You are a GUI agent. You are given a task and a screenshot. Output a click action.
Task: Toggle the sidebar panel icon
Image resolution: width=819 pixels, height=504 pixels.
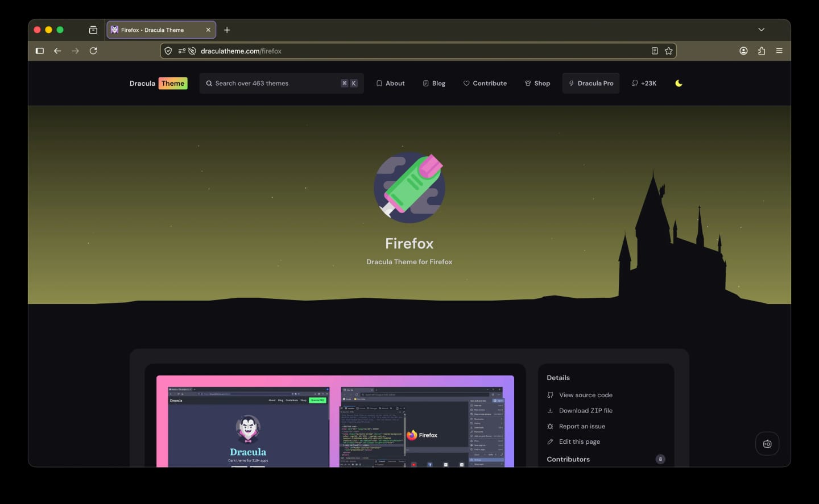coord(40,51)
